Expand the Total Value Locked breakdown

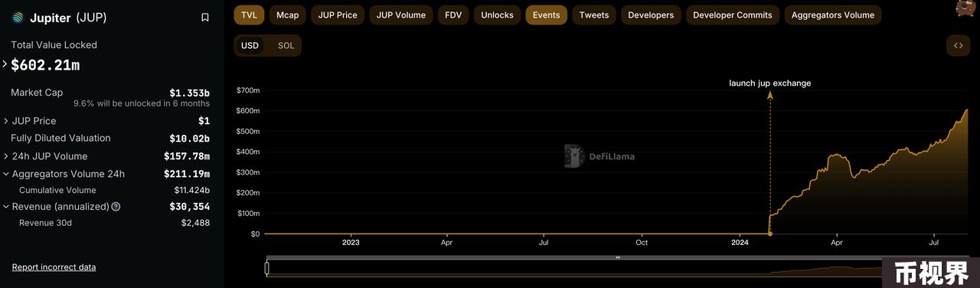click(x=5, y=64)
